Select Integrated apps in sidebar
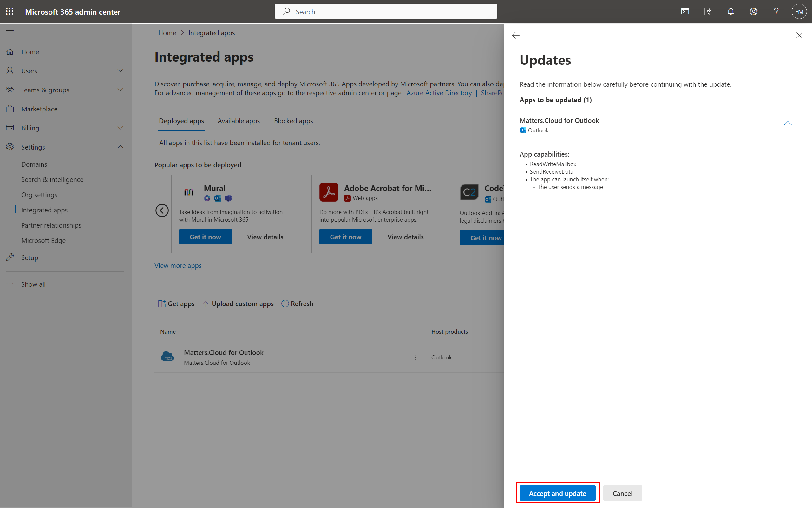Viewport: 812px width, 508px height. coord(44,210)
